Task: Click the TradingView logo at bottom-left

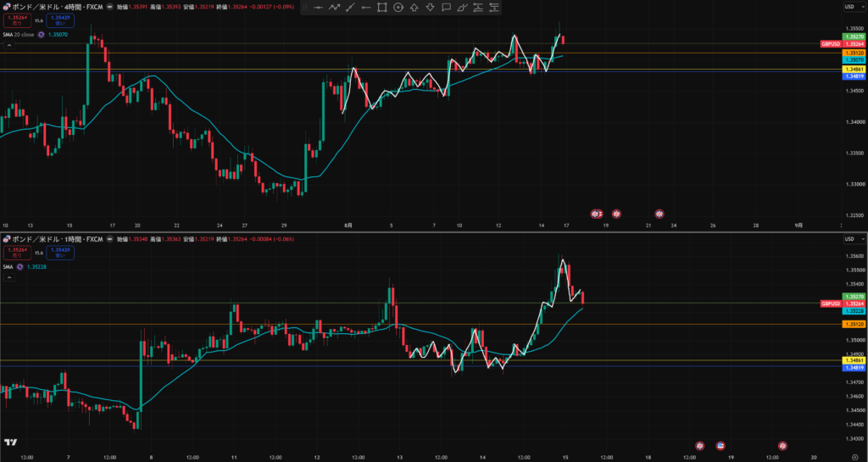Action: tap(10, 443)
